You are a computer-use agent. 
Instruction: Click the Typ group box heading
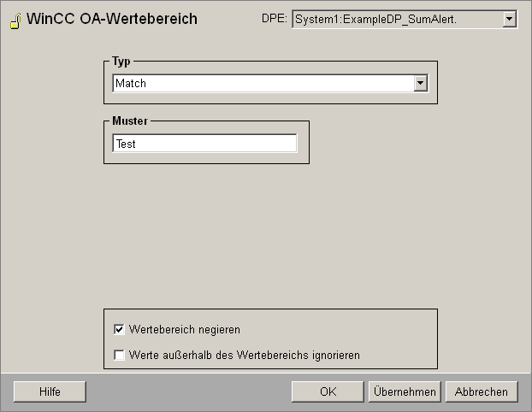pyautogui.click(x=121, y=62)
